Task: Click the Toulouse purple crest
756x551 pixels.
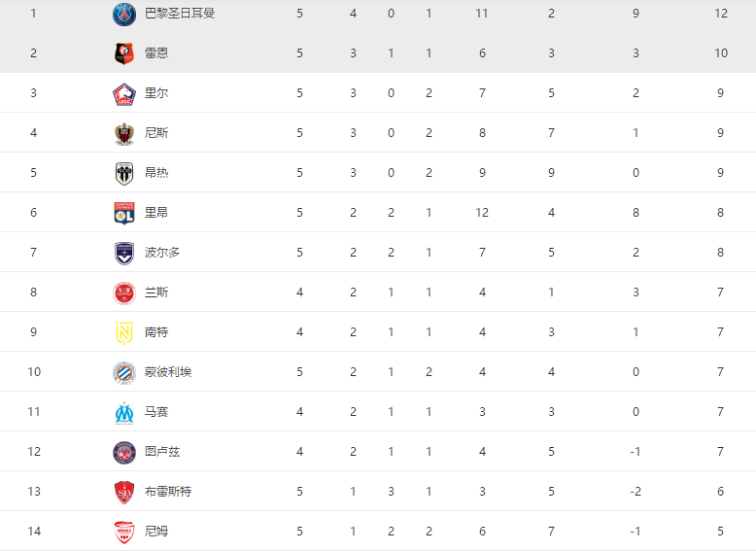Action: (124, 453)
